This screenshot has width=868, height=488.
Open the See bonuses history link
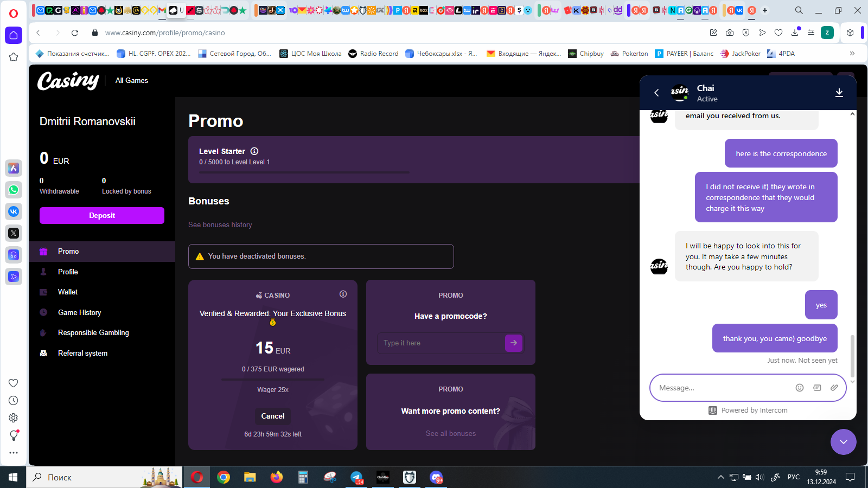pyautogui.click(x=220, y=224)
